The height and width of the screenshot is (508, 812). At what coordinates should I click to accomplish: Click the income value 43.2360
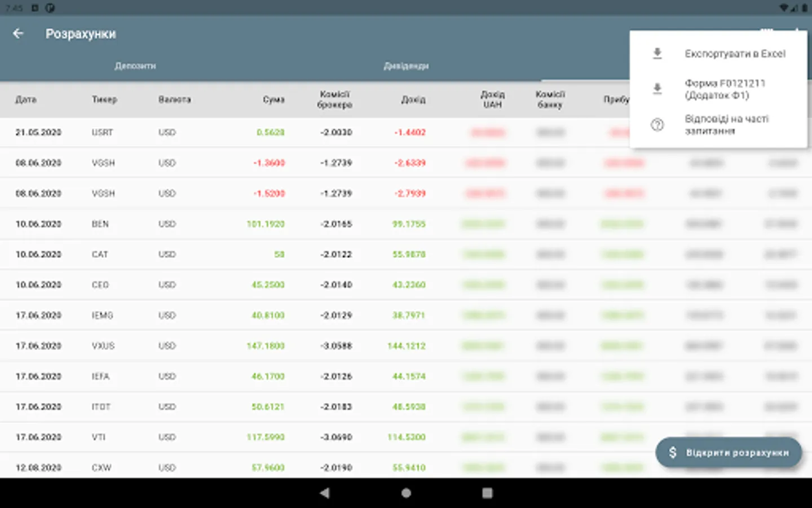[x=409, y=285]
